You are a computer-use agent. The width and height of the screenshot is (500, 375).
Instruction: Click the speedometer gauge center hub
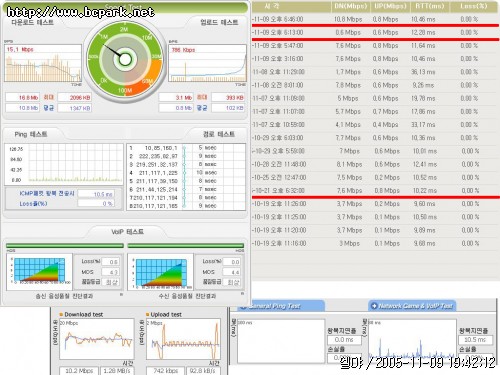125,60
